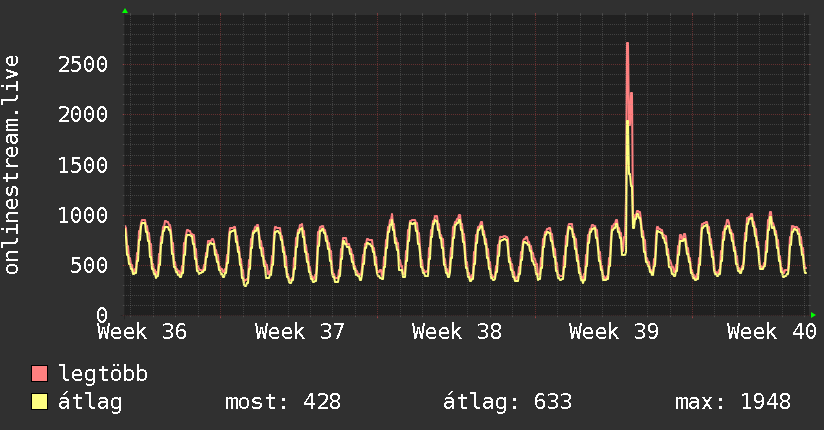Click the green arrow atop the y-axis
This screenshot has height=430, width=824.
click(125, 11)
